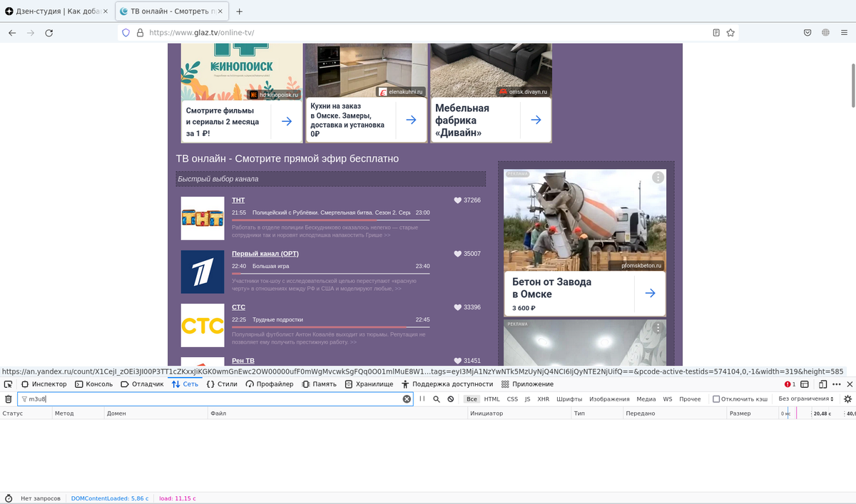Screen dimensions: 856x504
Task: Click heart icon next to 37266
Action: click(x=458, y=200)
